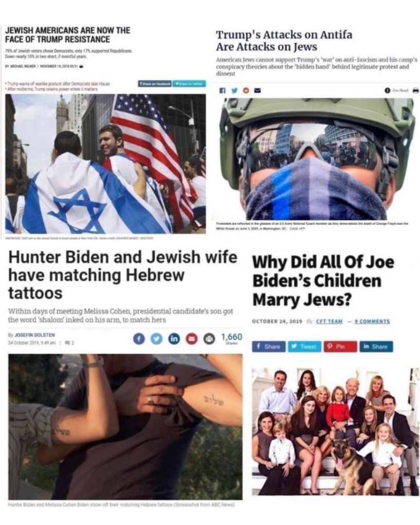Screen dimensions: 420x525
Task: Click red email circle in tattoos article
Action: click(192, 339)
